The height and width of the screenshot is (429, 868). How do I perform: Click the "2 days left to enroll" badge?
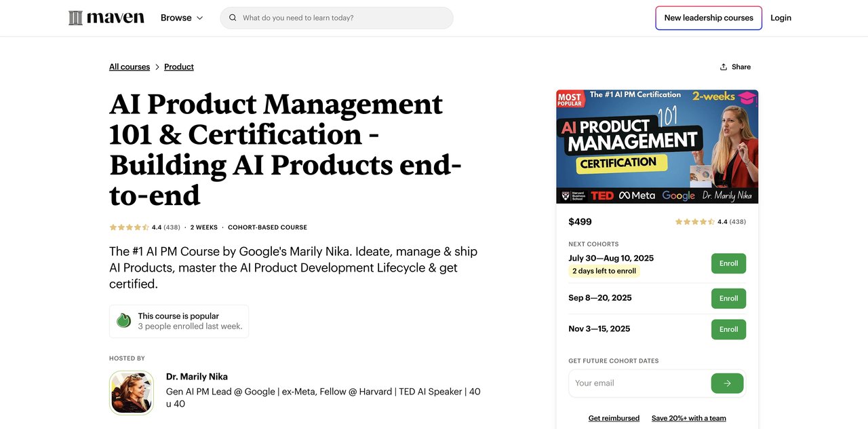[x=604, y=271]
